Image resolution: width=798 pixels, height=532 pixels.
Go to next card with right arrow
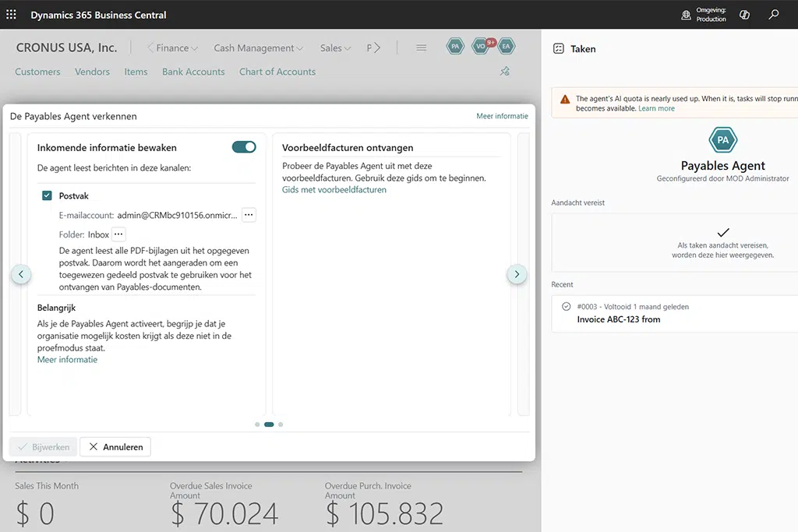coord(517,274)
